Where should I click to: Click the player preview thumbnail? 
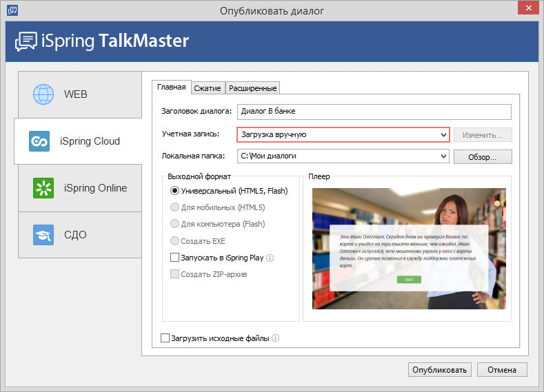(x=409, y=249)
